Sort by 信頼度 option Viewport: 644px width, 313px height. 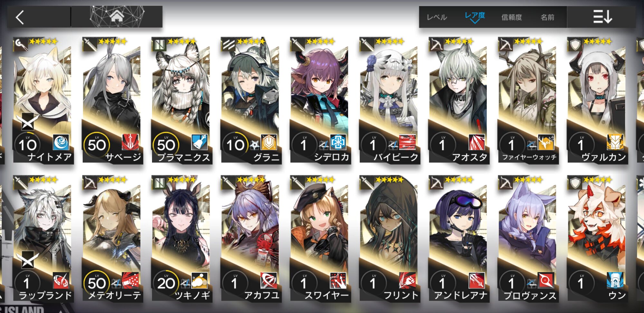pos(512,17)
